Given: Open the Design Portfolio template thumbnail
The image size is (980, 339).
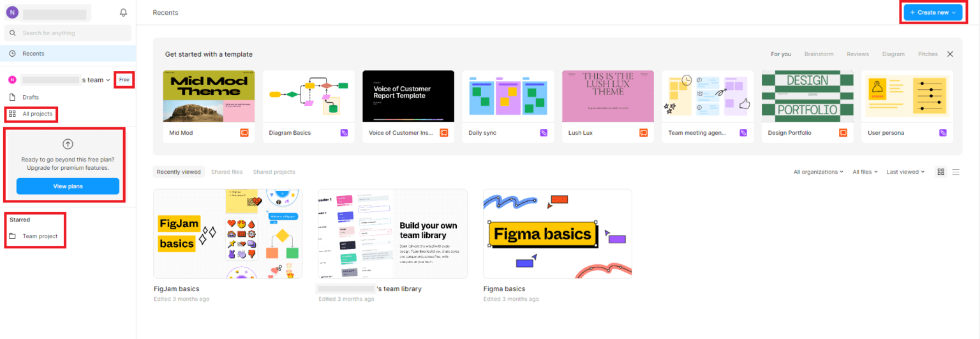Looking at the screenshot, I should click(808, 96).
